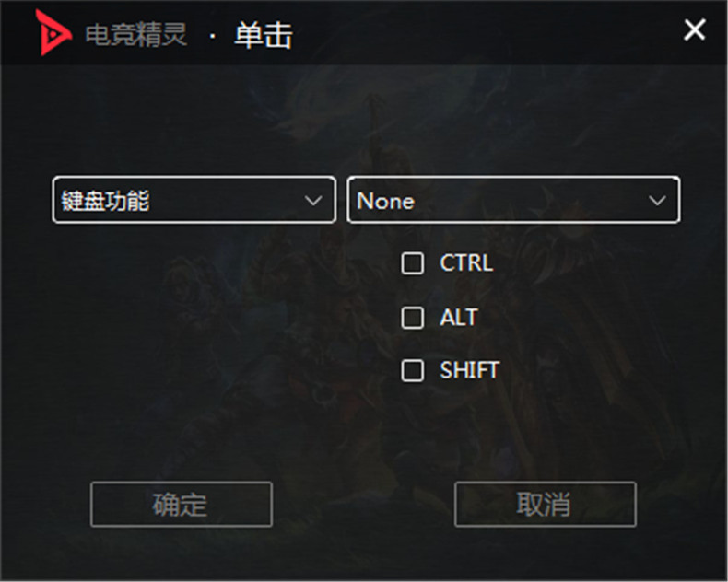Check the SHIFT modifier checkbox
The height and width of the screenshot is (582, 728).
click(x=412, y=370)
